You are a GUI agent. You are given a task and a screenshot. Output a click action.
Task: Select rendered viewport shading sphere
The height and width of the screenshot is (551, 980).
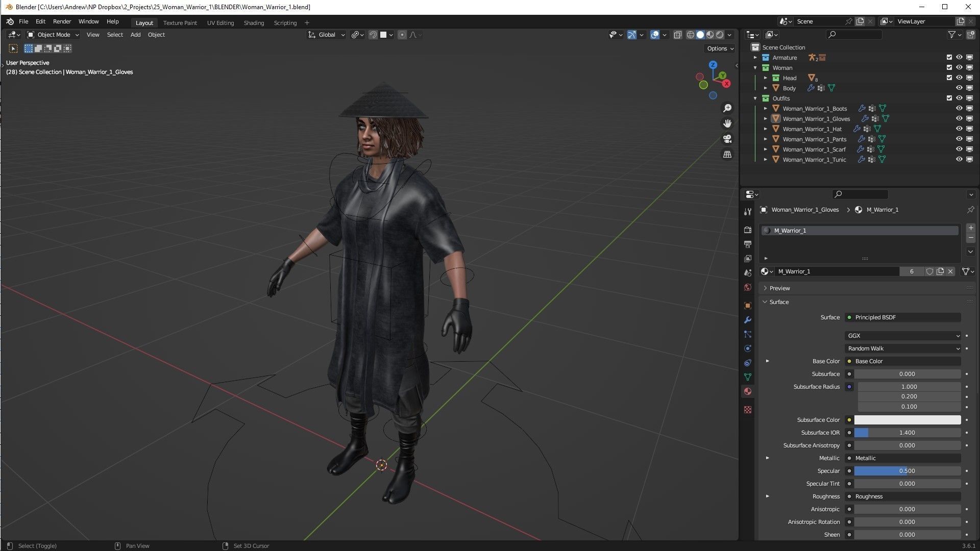tap(720, 35)
